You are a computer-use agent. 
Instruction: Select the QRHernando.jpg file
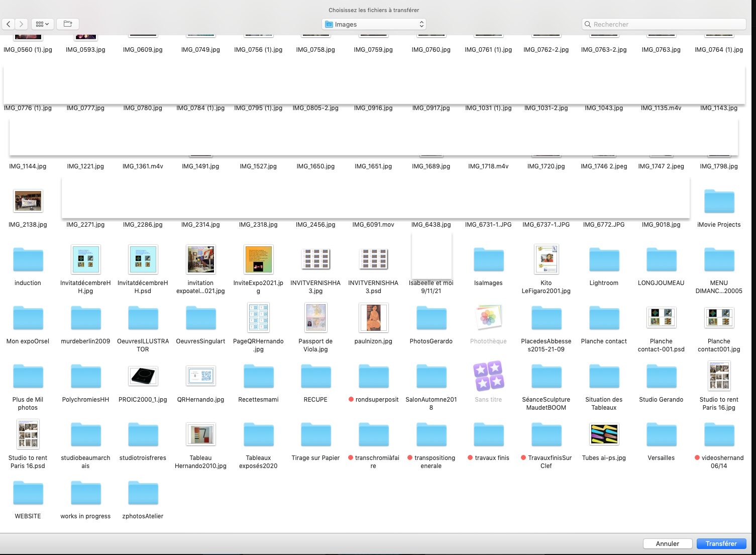201,376
